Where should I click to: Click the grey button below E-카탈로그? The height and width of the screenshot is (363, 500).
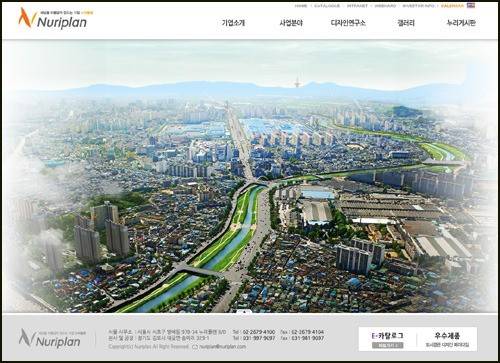pos(387,345)
